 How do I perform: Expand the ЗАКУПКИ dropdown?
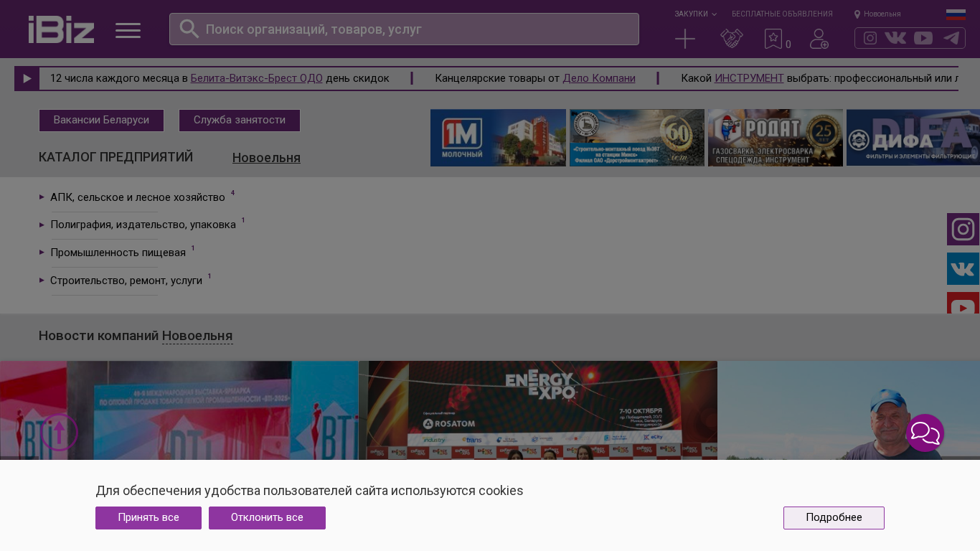(x=695, y=14)
